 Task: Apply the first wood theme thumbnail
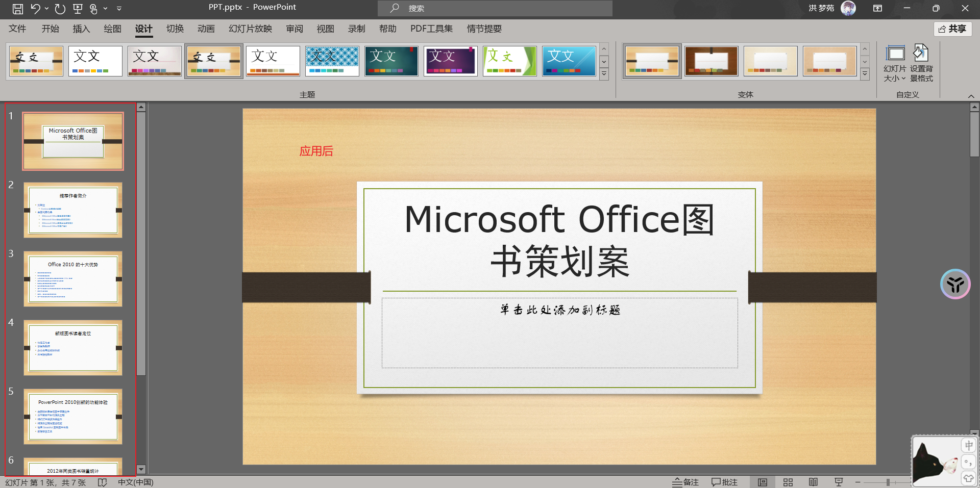pyautogui.click(x=36, y=61)
